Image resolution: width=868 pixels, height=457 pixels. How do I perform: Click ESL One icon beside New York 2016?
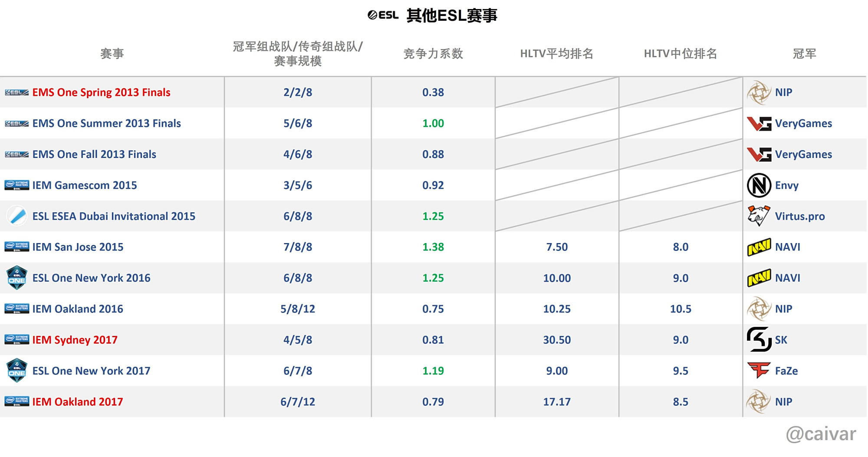point(17,278)
